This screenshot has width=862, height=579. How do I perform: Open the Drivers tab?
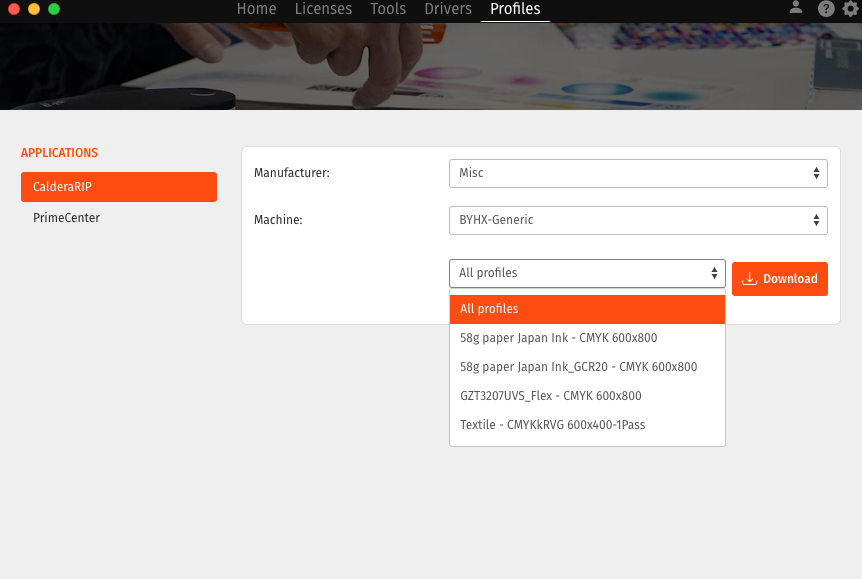click(447, 9)
